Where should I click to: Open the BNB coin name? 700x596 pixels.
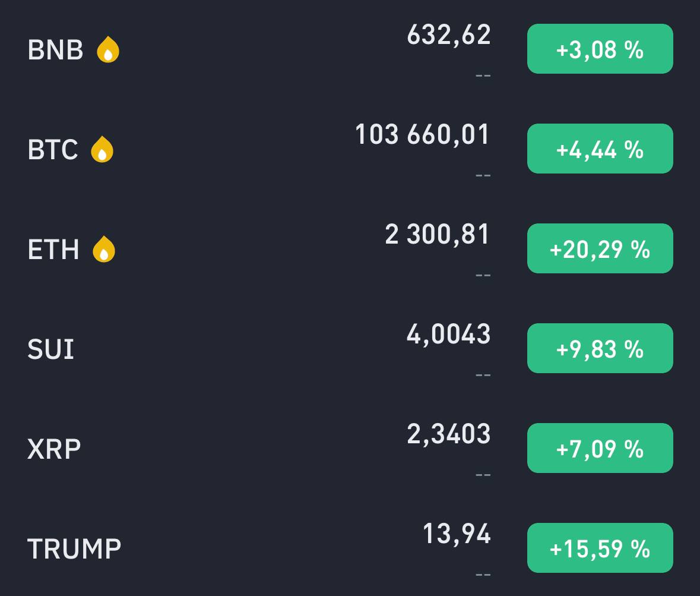click(x=55, y=49)
